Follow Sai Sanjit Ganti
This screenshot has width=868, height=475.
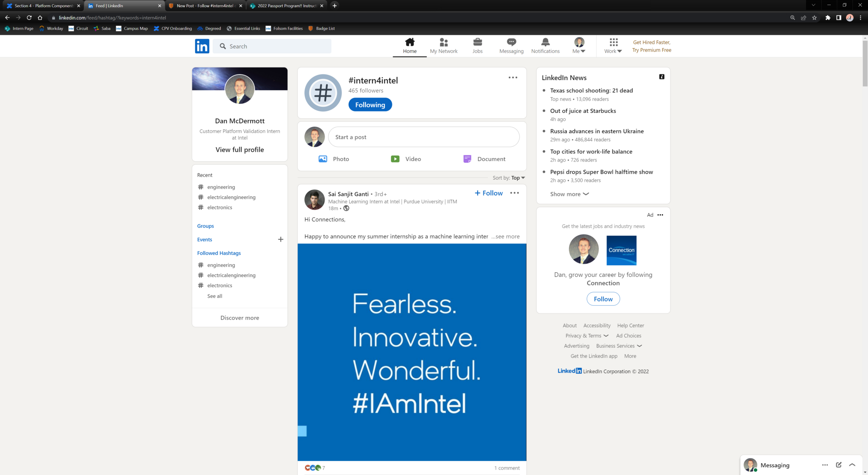[x=488, y=193]
